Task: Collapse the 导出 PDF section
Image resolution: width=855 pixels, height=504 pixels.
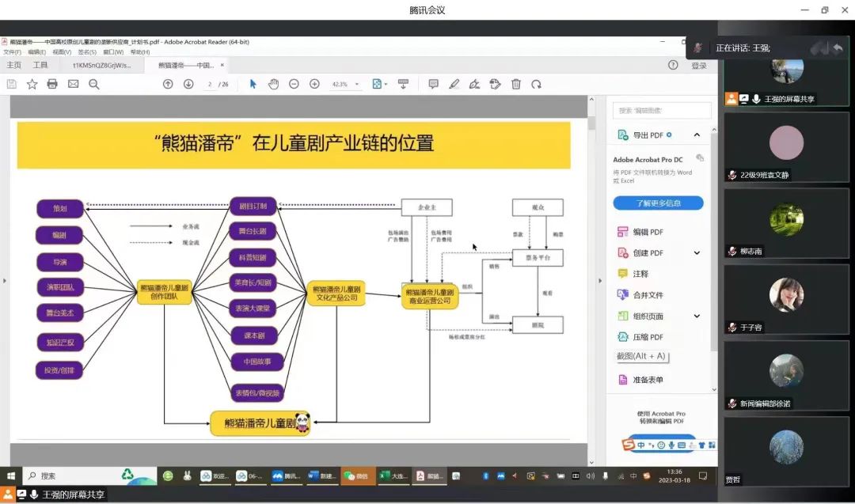Action: (697, 135)
